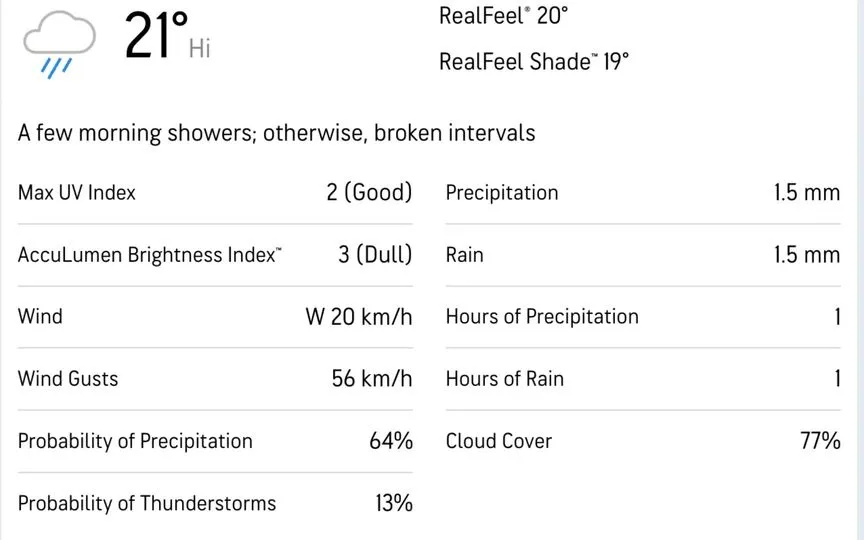Screen dimensions: 864x540
Task: Click the Hours of Rain label
Action: 505,379
